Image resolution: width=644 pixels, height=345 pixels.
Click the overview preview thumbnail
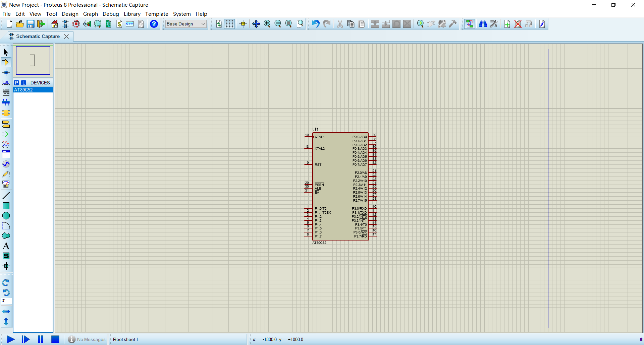[x=33, y=60]
